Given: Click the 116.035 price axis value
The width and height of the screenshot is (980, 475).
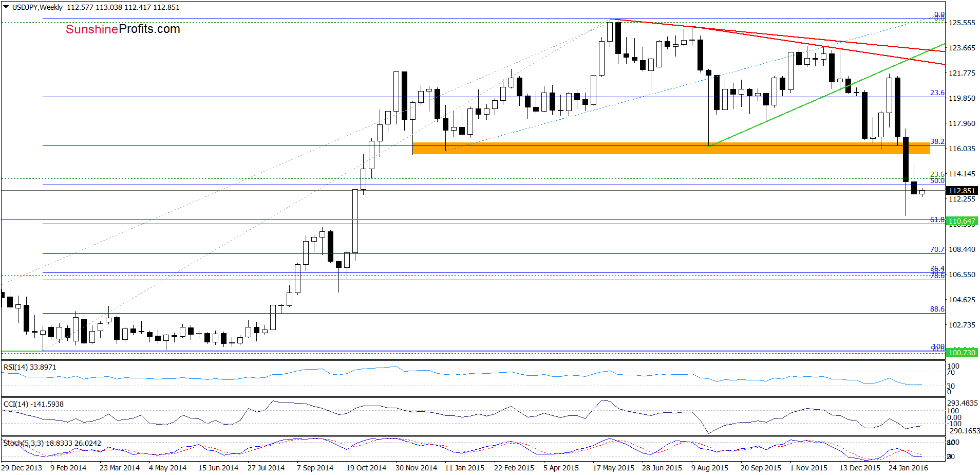Looking at the screenshot, I should (x=962, y=149).
